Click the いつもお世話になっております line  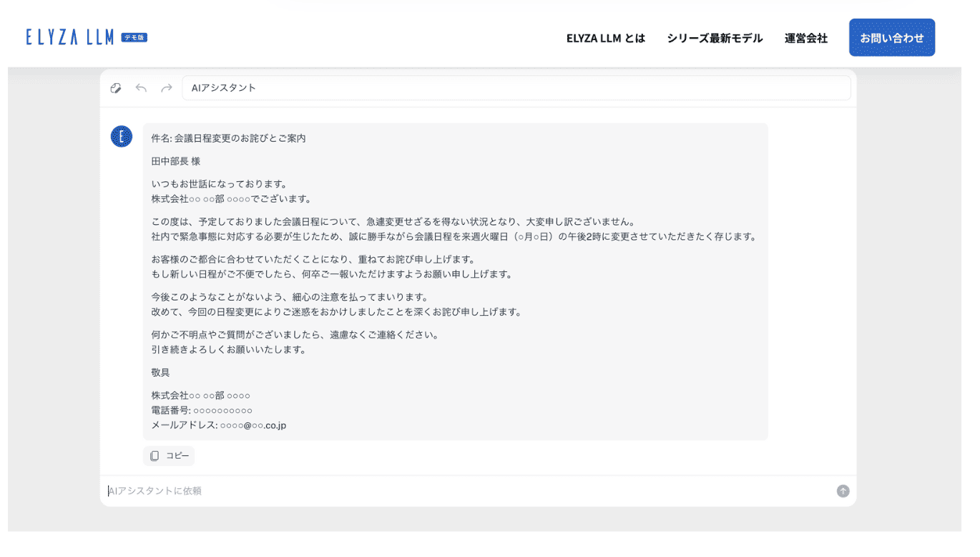(219, 184)
